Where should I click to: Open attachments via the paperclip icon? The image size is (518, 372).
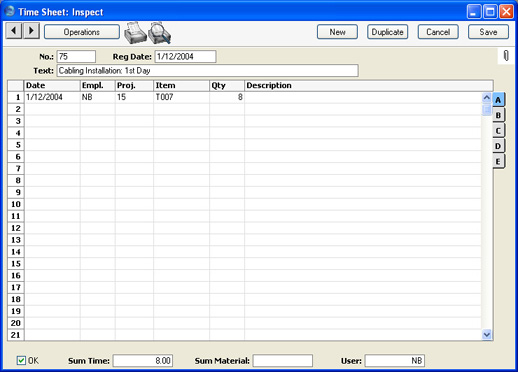click(506, 56)
